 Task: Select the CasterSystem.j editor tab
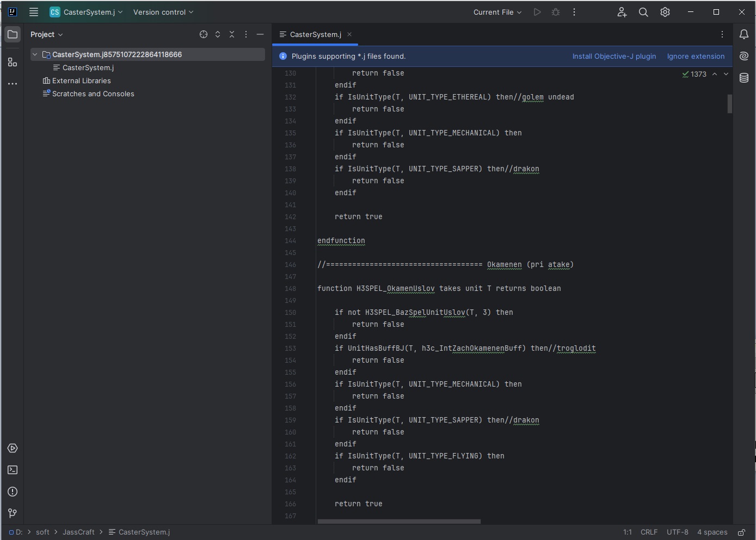(x=315, y=34)
